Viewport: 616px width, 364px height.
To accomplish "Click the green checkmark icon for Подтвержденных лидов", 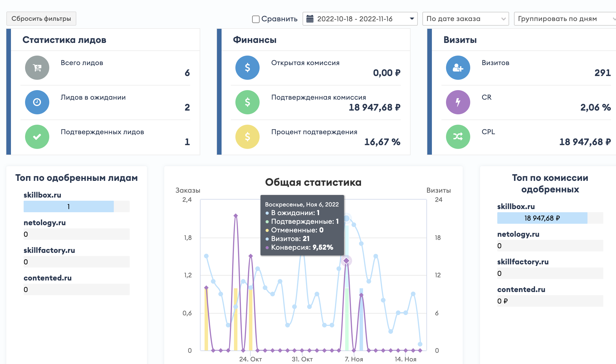I will (x=37, y=137).
